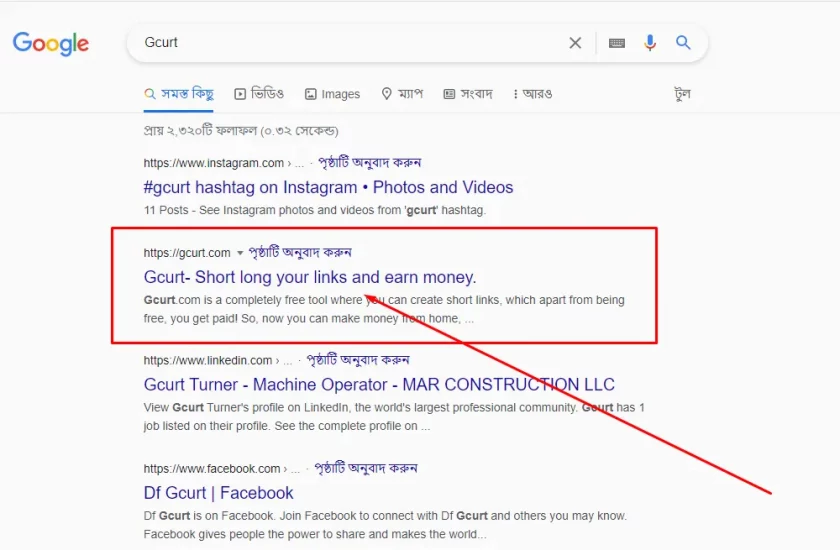
Task: Open the on-screen keyboard icon
Action: coord(617,43)
